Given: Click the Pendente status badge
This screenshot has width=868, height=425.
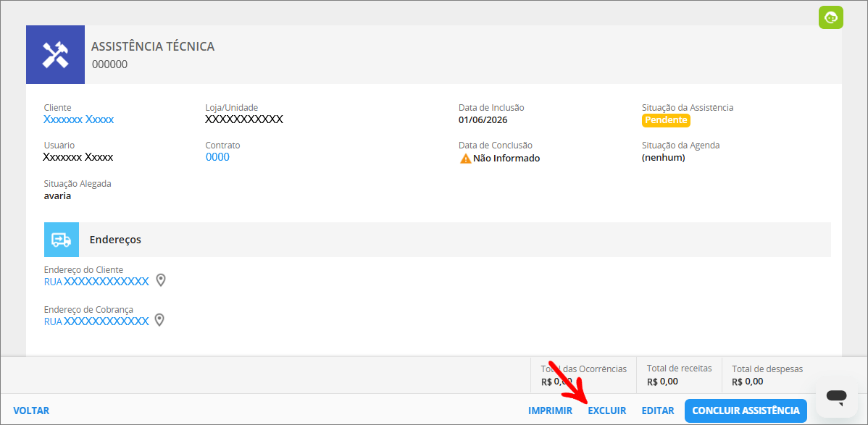Looking at the screenshot, I should 666,120.
